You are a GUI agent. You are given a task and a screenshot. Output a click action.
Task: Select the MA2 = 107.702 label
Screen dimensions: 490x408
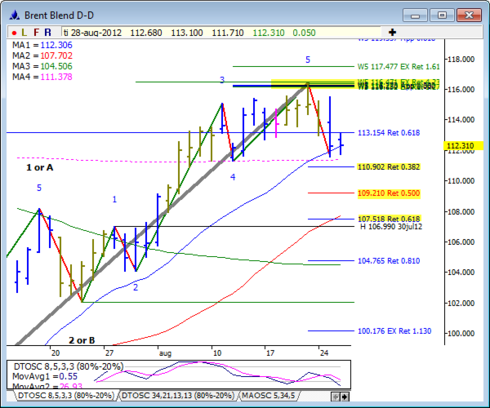42,56
